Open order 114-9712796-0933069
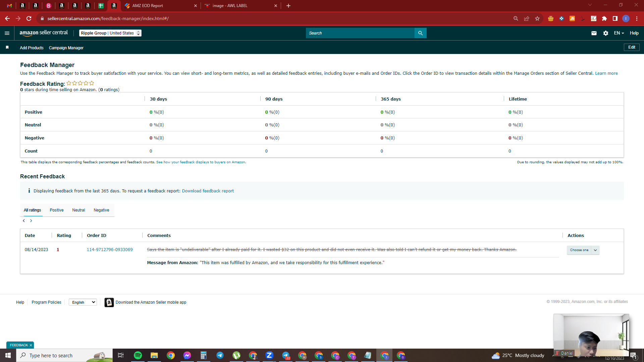Screen dimensions: 644x362 (x=110, y=250)
